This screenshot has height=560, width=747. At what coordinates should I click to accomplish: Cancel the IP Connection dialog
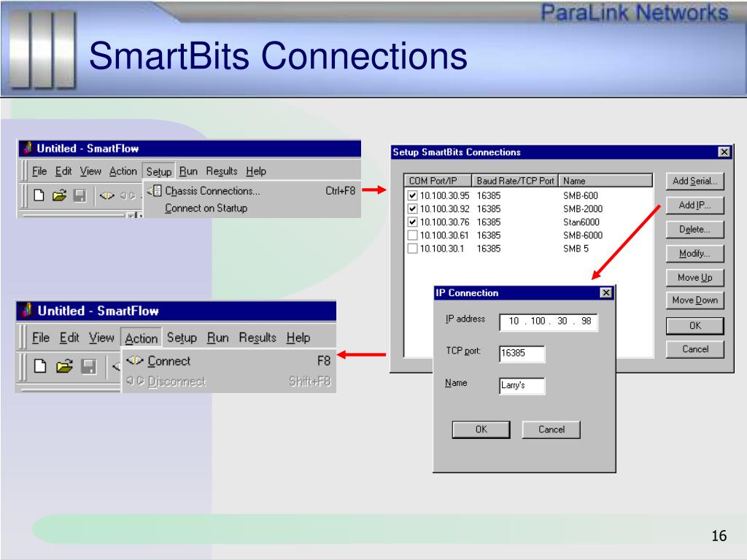pyautogui.click(x=551, y=429)
